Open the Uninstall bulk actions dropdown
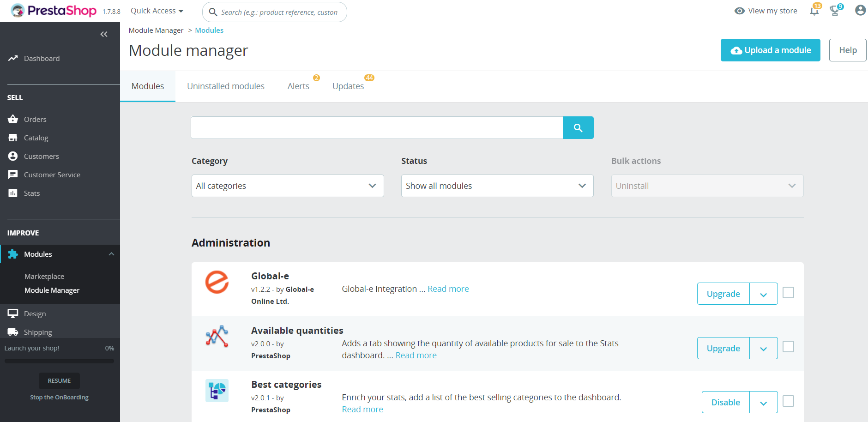This screenshot has width=868, height=422. coord(707,186)
